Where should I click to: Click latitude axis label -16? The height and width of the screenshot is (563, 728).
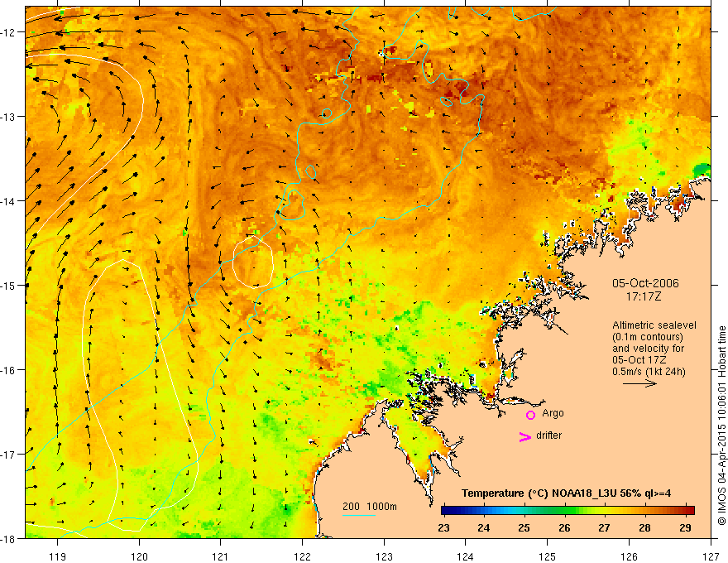click(x=10, y=370)
